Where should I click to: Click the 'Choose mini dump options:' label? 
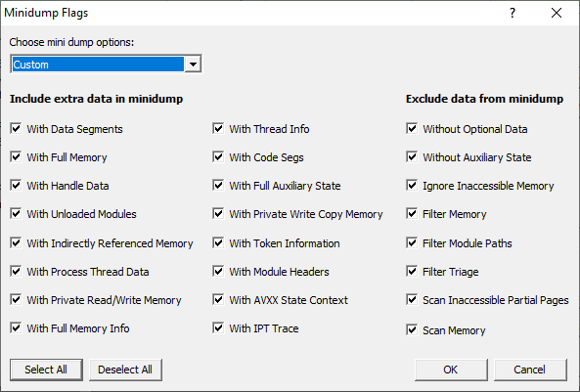pos(71,42)
